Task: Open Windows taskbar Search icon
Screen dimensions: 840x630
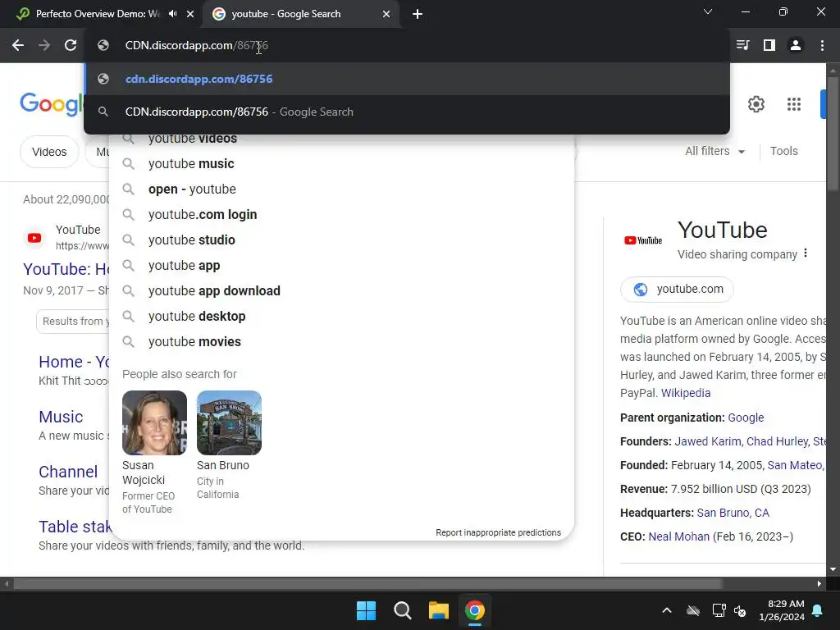Action: point(402,610)
